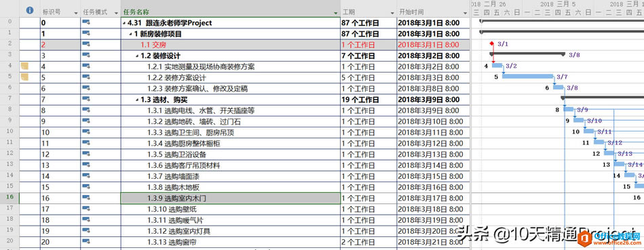Select row header number 2

(10, 44)
